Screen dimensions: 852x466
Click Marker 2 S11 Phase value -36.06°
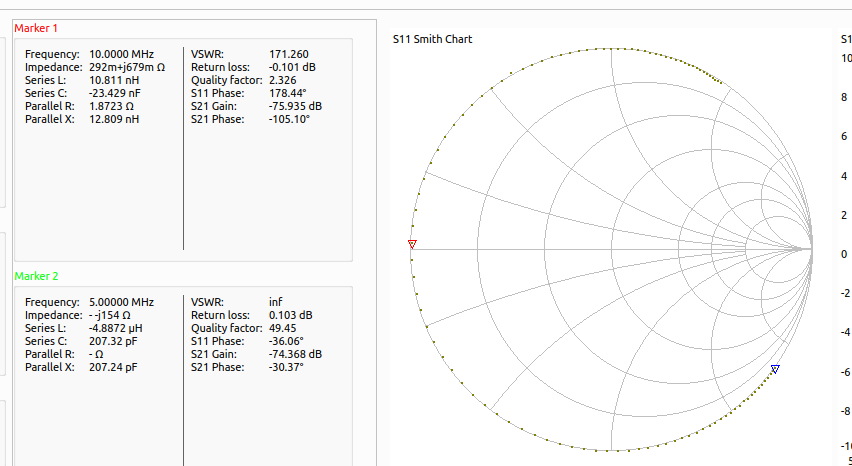coord(289,341)
